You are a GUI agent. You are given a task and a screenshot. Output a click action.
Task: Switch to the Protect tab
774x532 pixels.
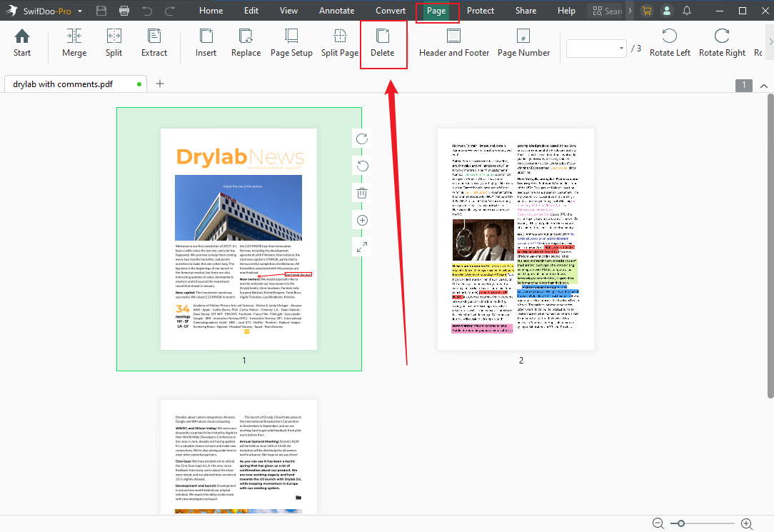tap(480, 11)
